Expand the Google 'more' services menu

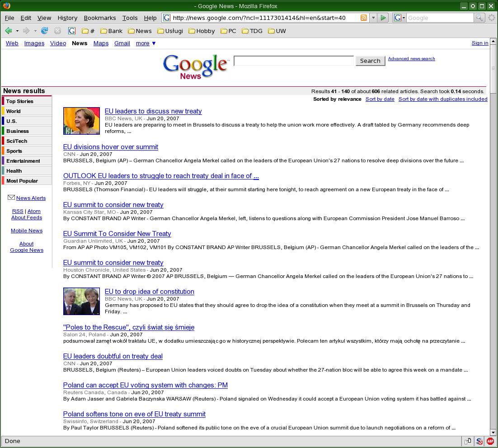click(x=146, y=43)
